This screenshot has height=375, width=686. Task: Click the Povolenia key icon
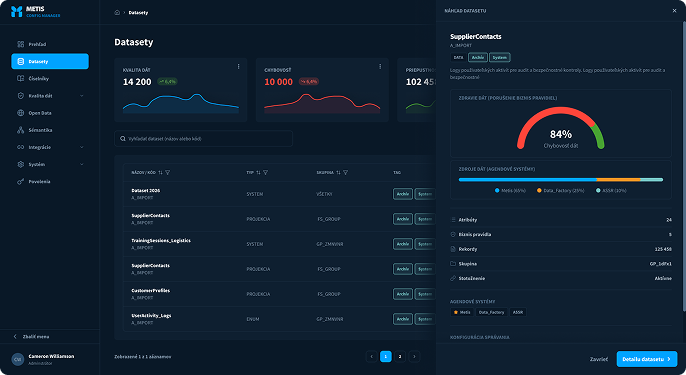coord(21,182)
